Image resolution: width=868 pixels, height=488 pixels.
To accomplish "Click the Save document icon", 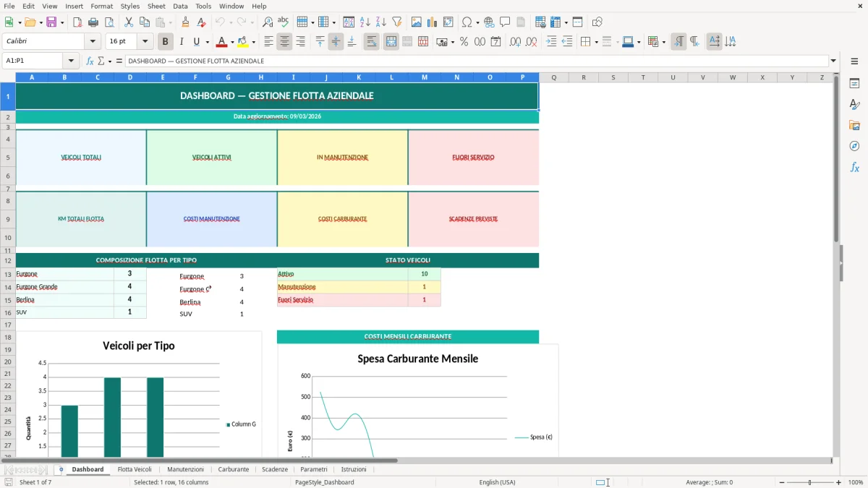I will click(x=51, y=22).
